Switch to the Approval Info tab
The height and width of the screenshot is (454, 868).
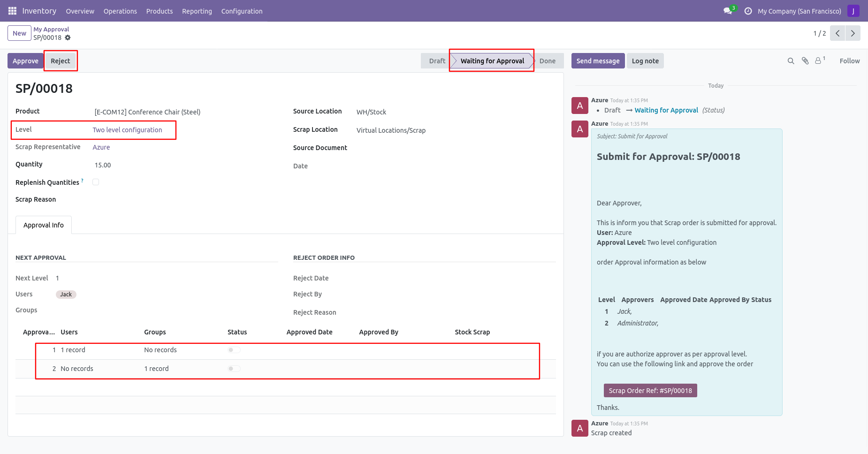(44, 225)
